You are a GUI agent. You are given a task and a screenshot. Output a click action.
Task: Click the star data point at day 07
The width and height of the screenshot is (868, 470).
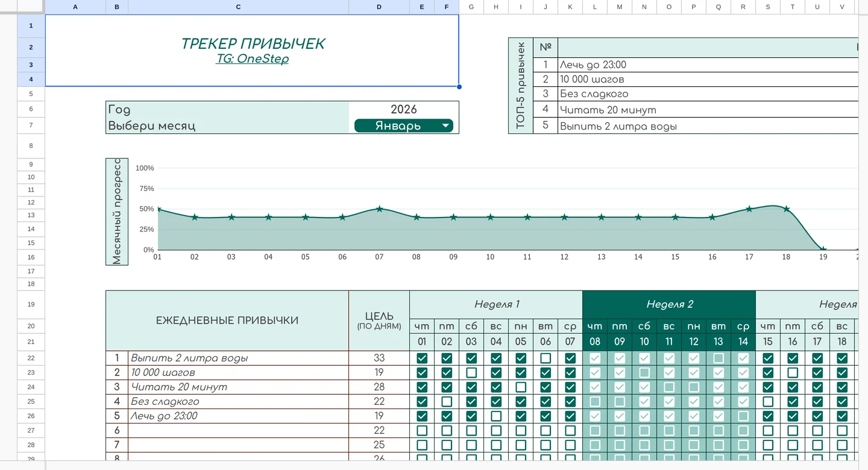point(379,208)
